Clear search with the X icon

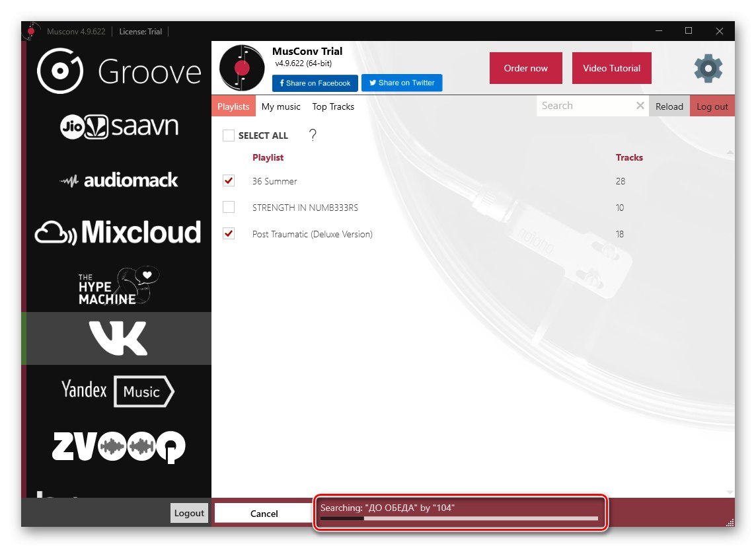640,106
